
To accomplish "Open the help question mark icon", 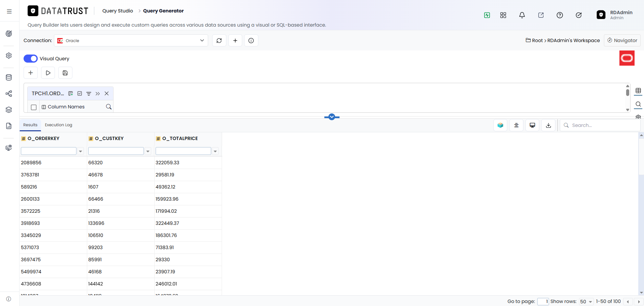I will tap(560, 15).
